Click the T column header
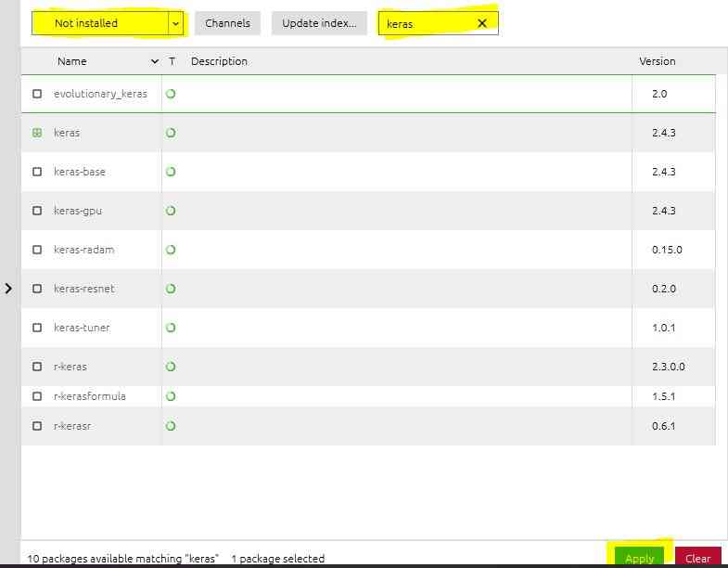Image resolution: width=728 pixels, height=568 pixels. tap(172, 61)
